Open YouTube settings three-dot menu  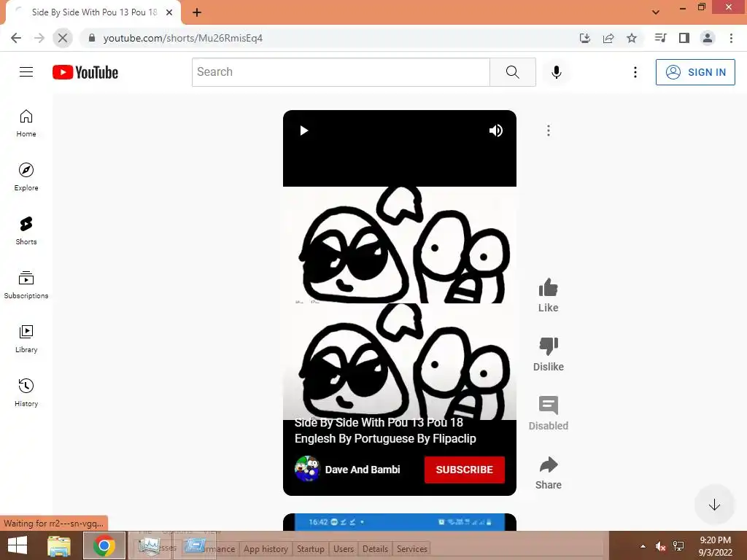click(635, 72)
